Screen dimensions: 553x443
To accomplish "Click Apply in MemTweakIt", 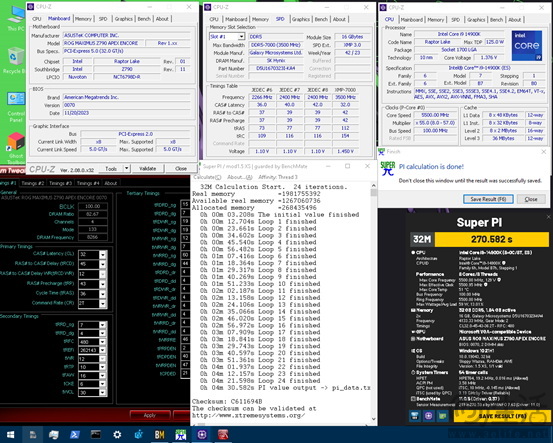I will pyautogui.click(x=150, y=415).
